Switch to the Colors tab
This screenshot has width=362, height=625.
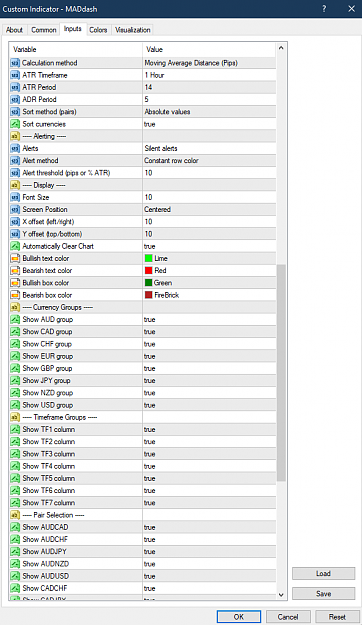click(x=98, y=30)
